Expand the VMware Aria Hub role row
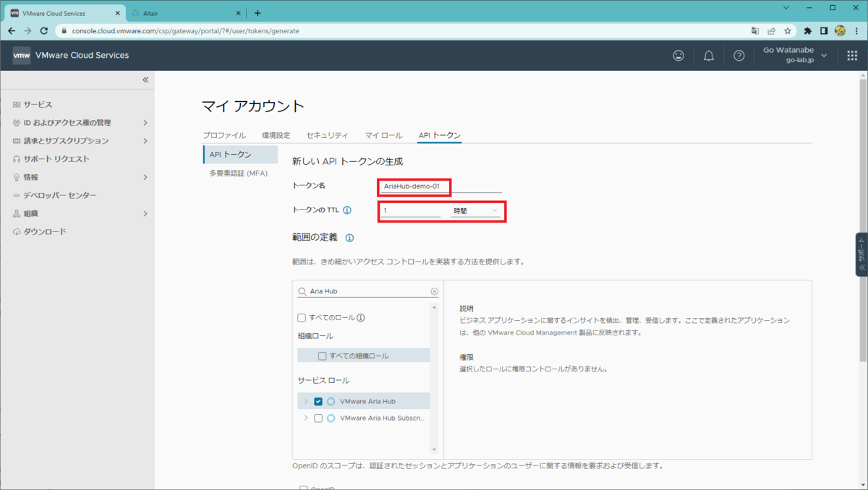Screen dimensions: 868x490 coord(306,401)
